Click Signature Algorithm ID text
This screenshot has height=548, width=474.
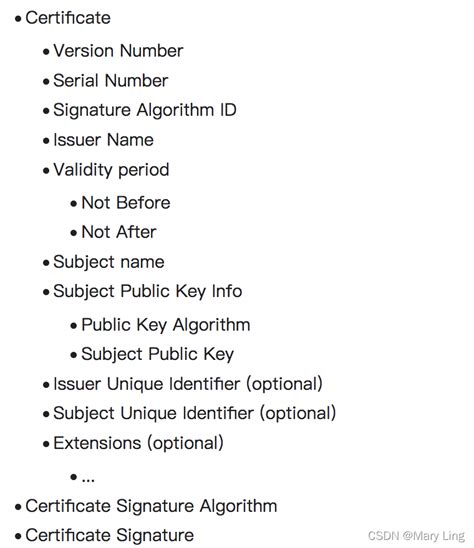pyautogui.click(x=145, y=110)
